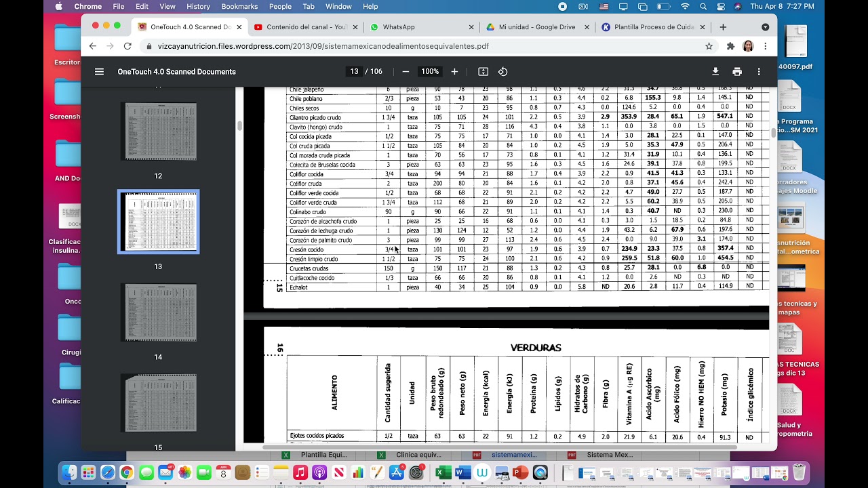Open the Trash in the dock
The height and width of the screenshot is (488, 868).
click(799, 472)
